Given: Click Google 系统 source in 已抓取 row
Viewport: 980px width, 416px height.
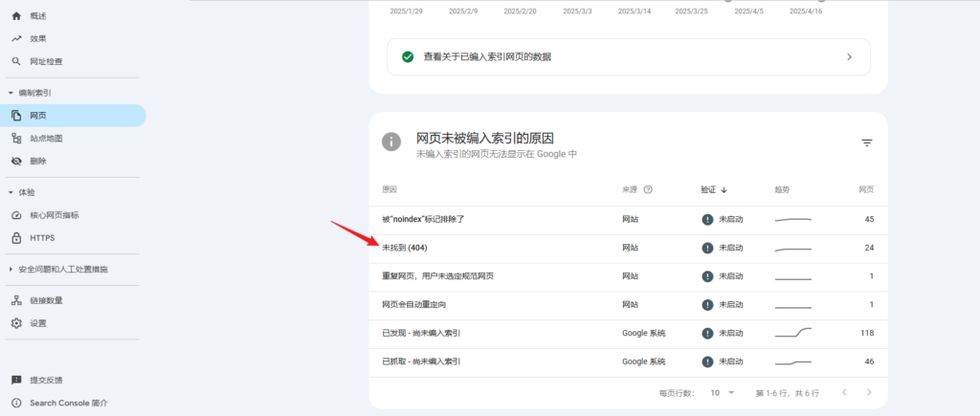Looking at the screenshot, I should 644,362.
